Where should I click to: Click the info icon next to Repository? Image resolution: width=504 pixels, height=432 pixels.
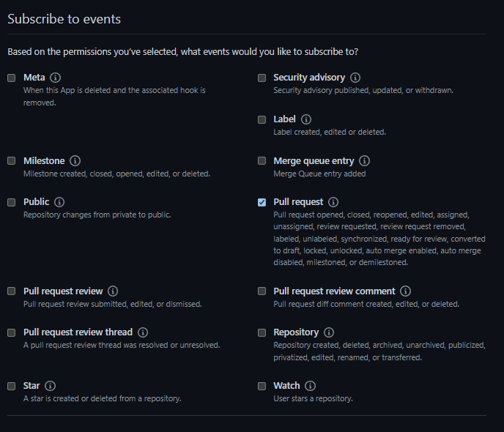click(329, 332)
